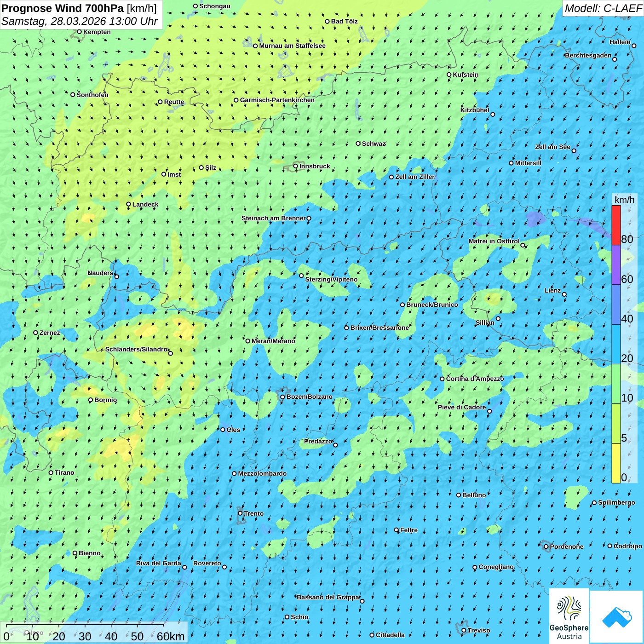Click the Trento city marker
Viewport: 644px width, 644px height.
point(240,513)
